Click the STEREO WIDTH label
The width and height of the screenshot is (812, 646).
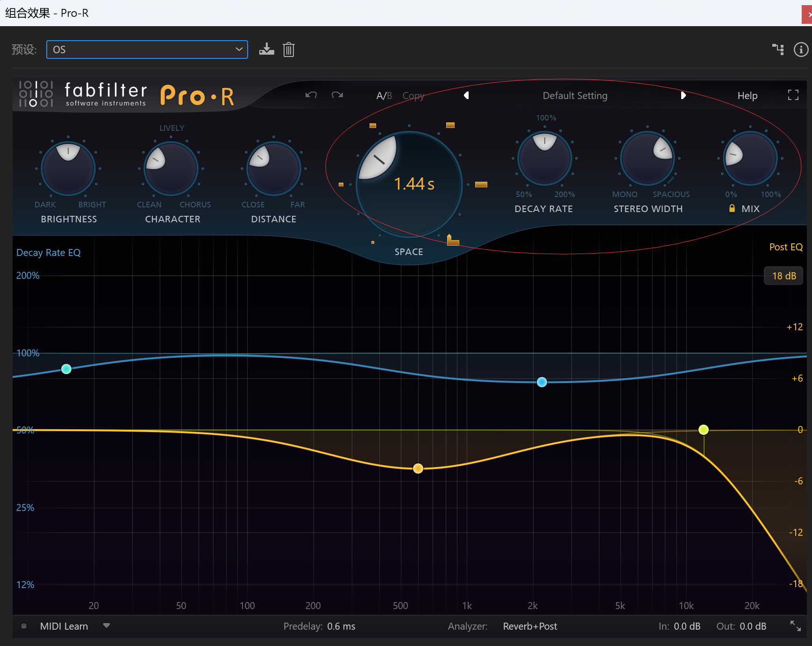(x=648, y=209)
